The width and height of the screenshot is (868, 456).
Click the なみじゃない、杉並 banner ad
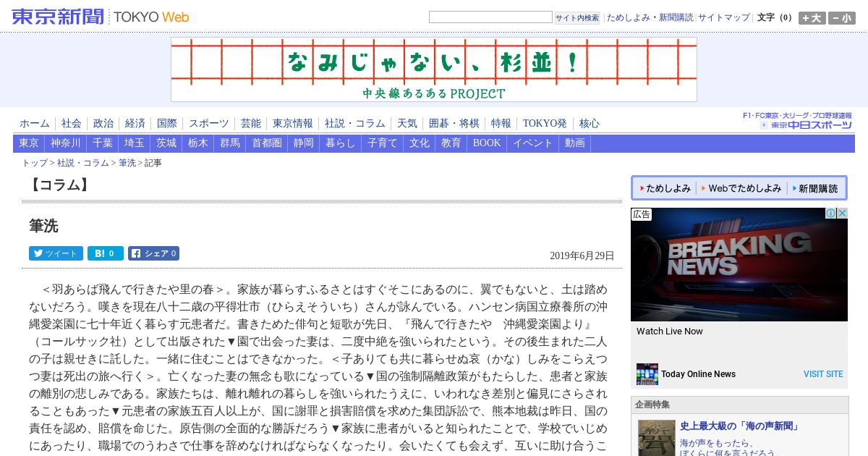[434, 69]
